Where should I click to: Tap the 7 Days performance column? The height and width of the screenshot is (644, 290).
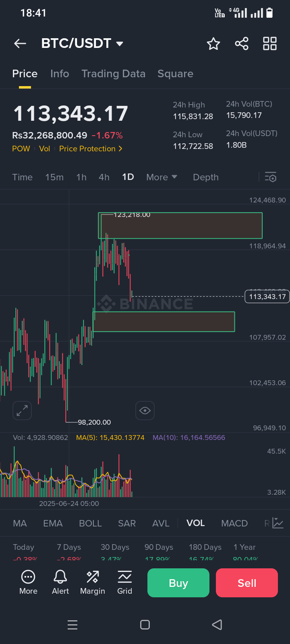click(x=69, y=552)
